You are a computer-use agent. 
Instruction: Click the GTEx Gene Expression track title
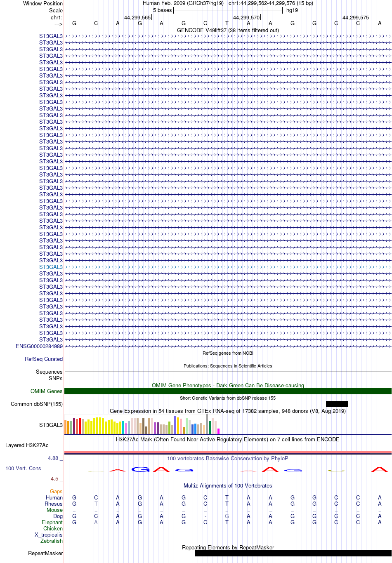[x=228, y=411]
